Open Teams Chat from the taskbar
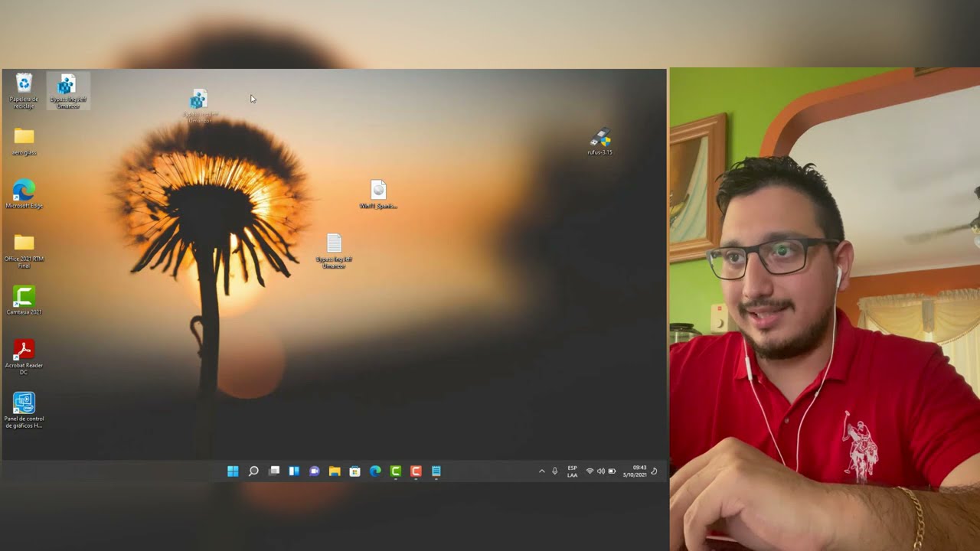The width and height of the screenshot is (980, 551). click(315, 471)
